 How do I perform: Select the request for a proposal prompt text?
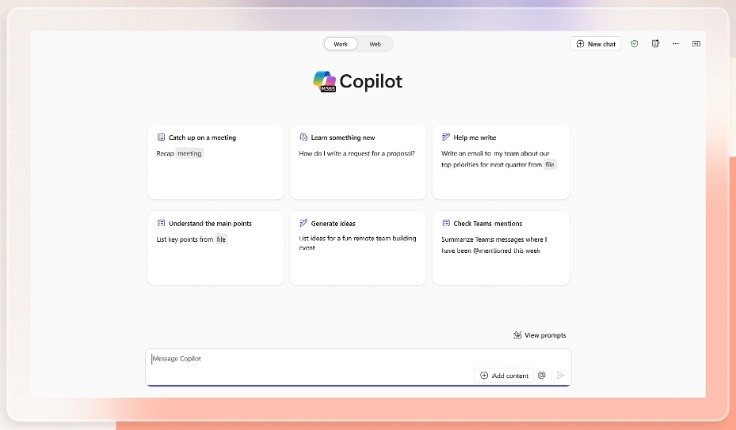357,154
